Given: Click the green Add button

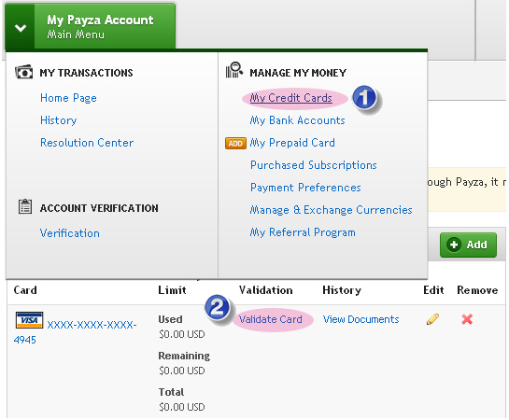Looking at the screenshot, I should click(468, 245).
